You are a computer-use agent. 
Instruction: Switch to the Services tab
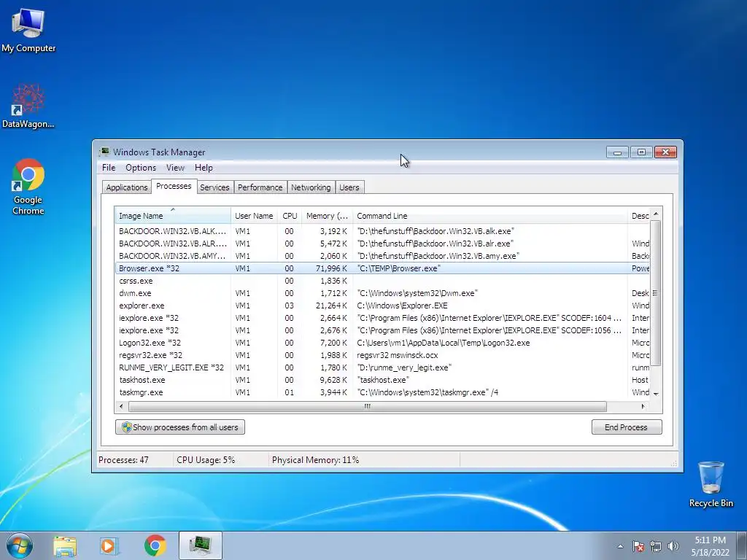click(214, 187)
